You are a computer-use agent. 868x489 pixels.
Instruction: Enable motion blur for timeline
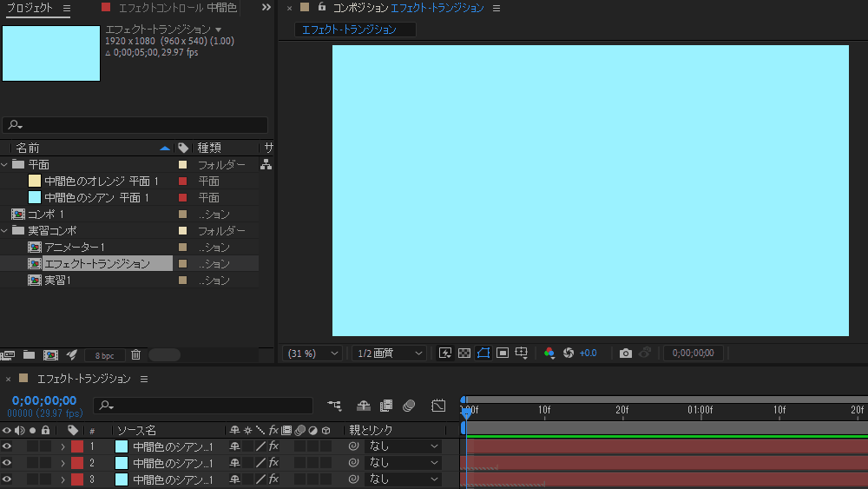click(409, 406)
